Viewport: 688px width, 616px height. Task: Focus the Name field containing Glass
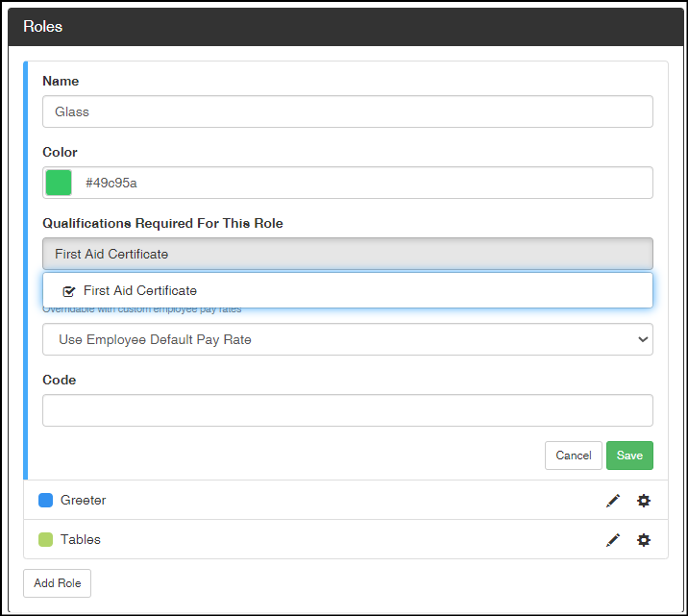coord(348,111)
